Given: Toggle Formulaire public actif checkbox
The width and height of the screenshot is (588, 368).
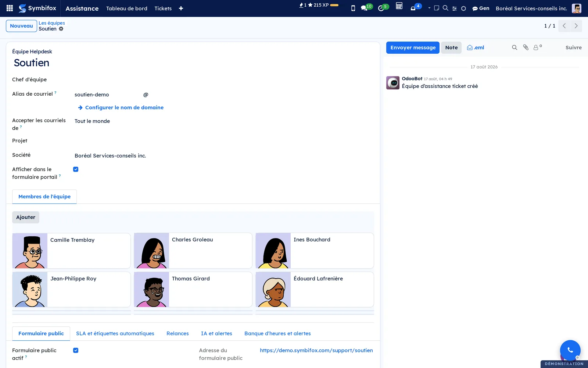Looking at the screenshot, I should pos(76,350).
